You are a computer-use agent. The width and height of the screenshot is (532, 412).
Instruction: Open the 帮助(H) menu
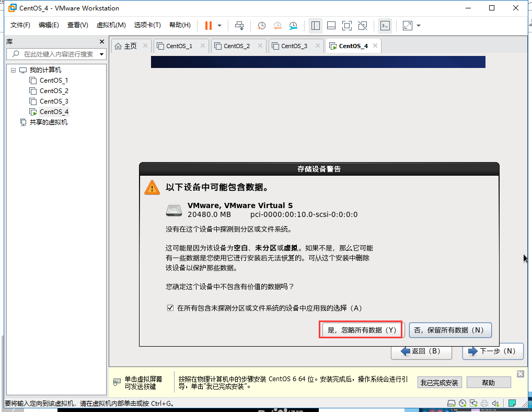[x=180, y=25]
